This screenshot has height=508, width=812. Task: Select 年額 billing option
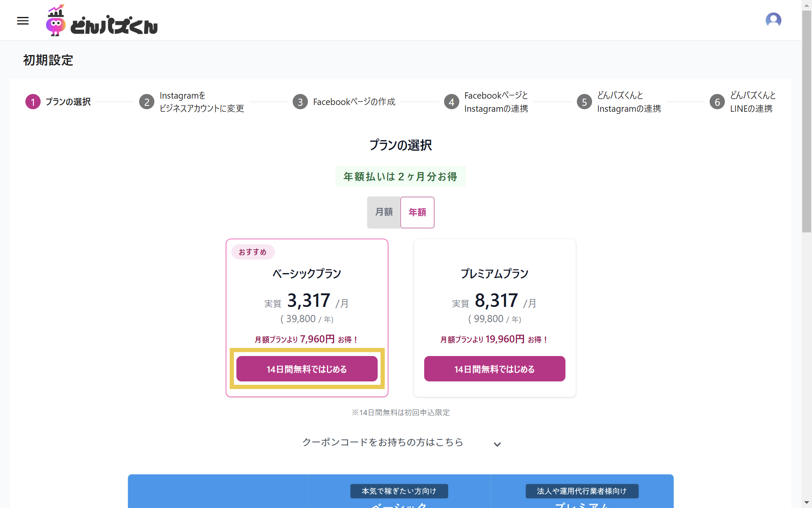tap(417, 212)
